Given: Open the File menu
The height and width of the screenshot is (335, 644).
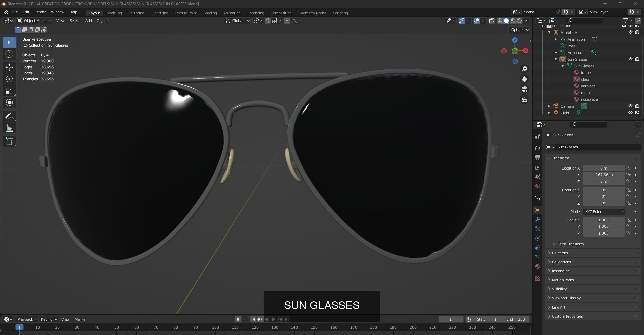Looking at the screenshot, I should (15, 12).
